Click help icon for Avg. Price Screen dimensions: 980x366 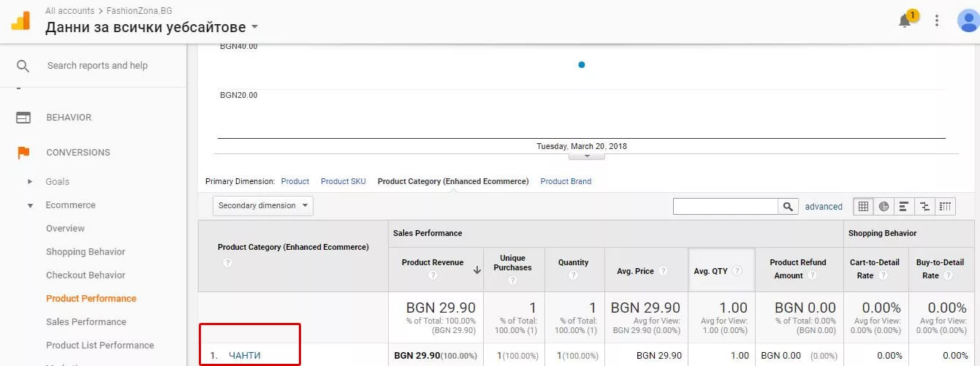[663, 271]
